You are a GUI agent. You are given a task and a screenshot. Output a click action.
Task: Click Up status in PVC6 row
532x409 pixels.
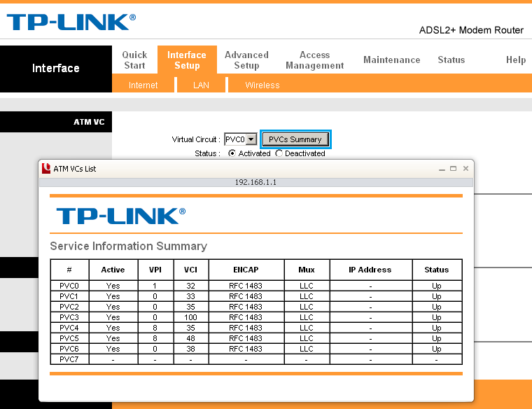tap(437, 349)
